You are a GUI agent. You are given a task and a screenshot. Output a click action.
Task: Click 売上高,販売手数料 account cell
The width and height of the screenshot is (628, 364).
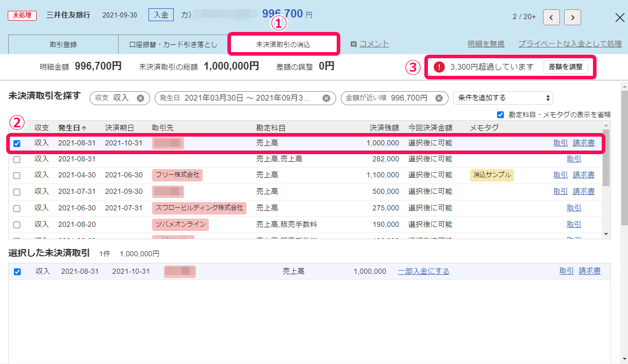pyautogui.click(x=287, y=224)
